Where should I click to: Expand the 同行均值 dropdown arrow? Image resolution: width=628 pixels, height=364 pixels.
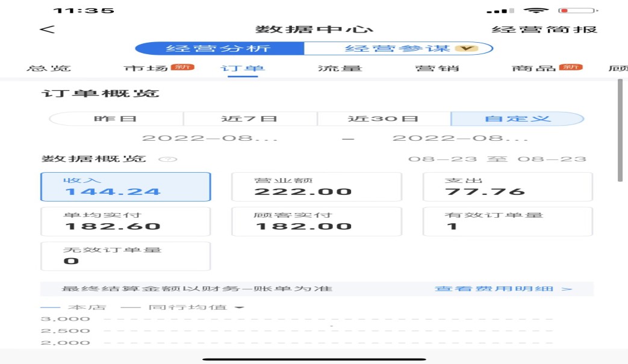tap(240, 307)
